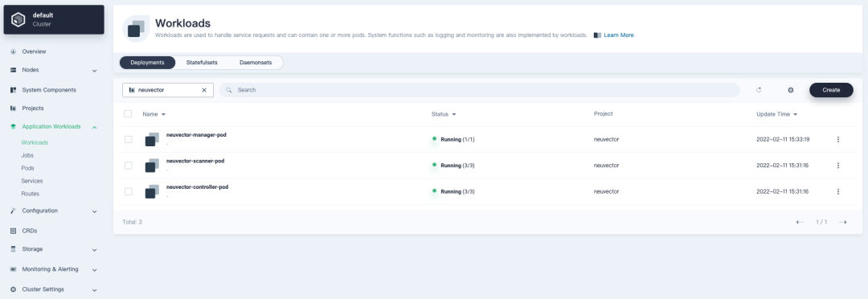Check the neuvector-controller-pod row checkbox
The width and height of the screenshot is (868, 299).
click(128, 191)
